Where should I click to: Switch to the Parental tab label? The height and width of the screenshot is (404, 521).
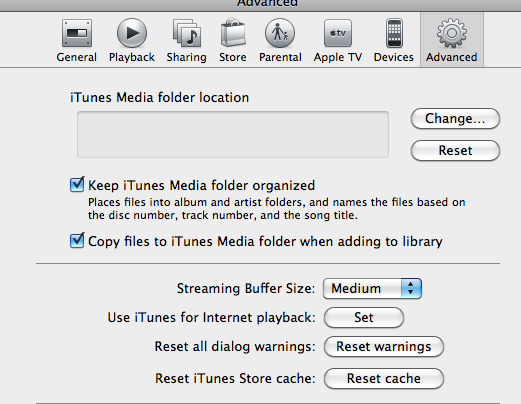click(x=280, y=57)
